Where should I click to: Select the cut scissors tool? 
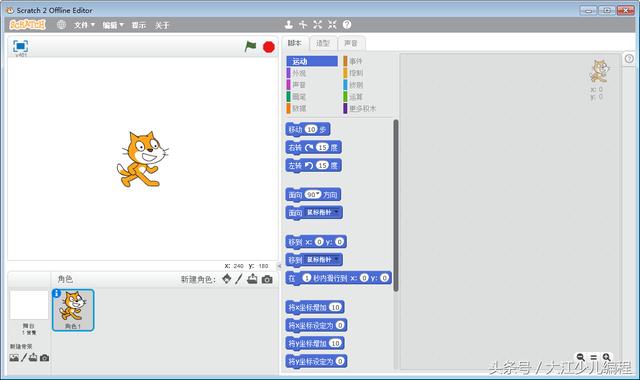click(303, 24)
